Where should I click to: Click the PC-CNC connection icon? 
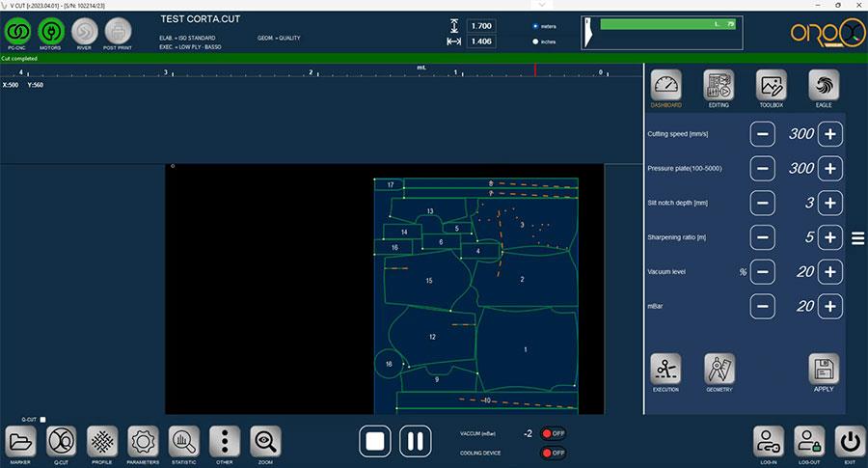point(17,31)
